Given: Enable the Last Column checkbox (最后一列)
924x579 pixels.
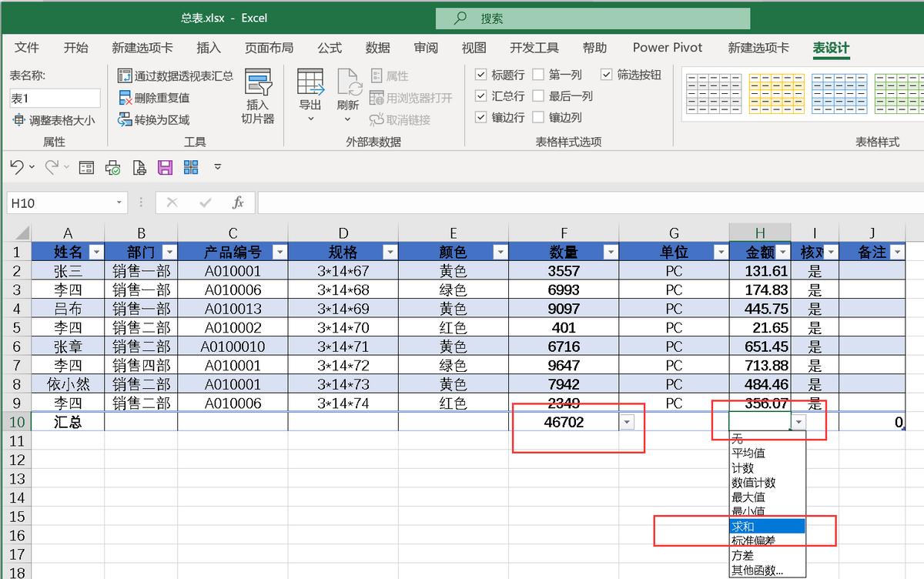Looking at the screenshot, I should (x=537, y=96).
